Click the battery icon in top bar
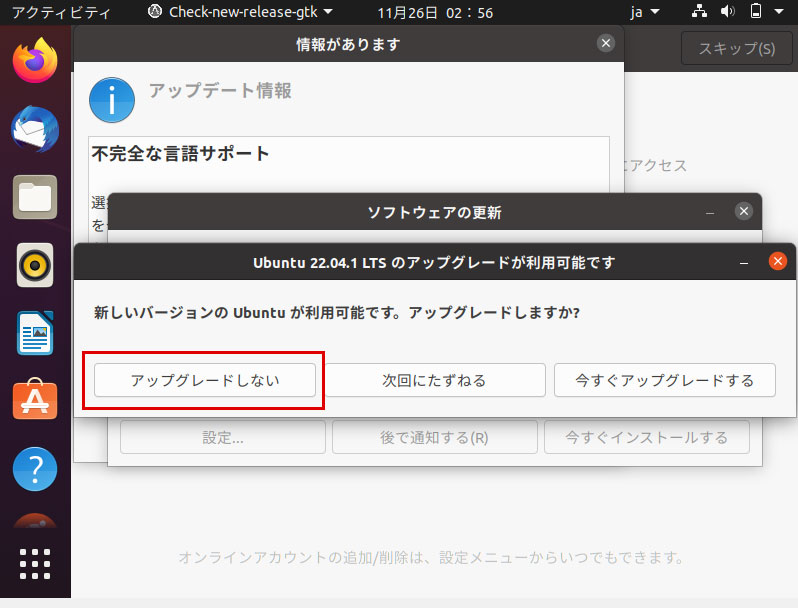The width and height of the screenshot is (798, 608). pos(756,11)
